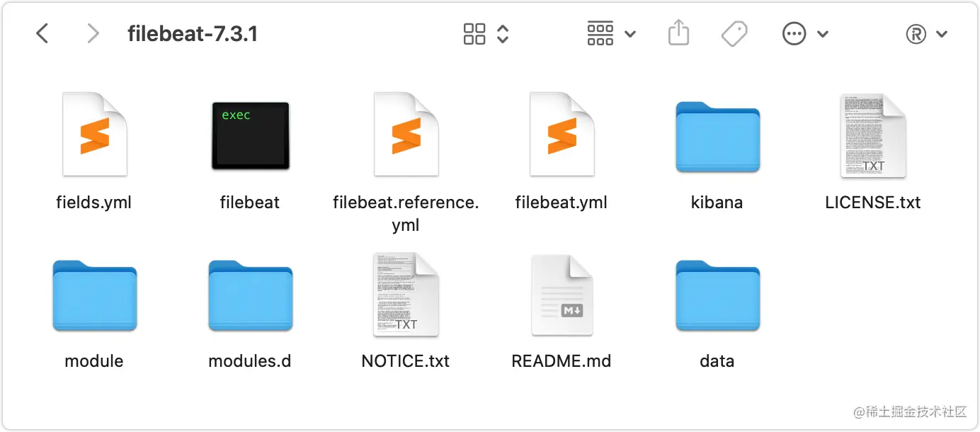The height and width of the screenshot is (432, 980).
Task: Click the fields.yml file name label
Action: coord(94,203)
